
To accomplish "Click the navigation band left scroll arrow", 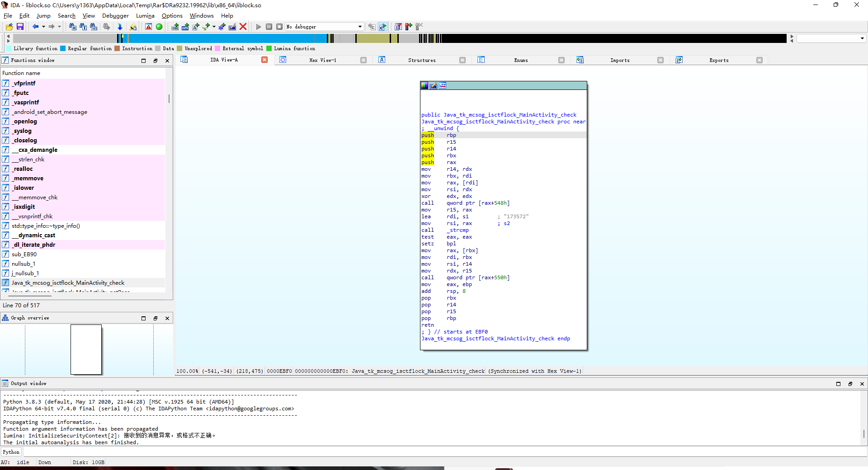I will click(x=8, y=35).
